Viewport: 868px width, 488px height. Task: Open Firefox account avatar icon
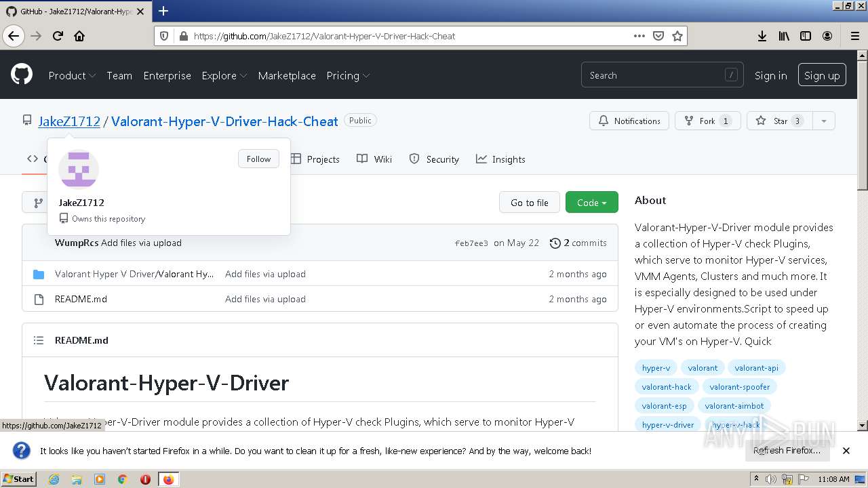[827, 36]
